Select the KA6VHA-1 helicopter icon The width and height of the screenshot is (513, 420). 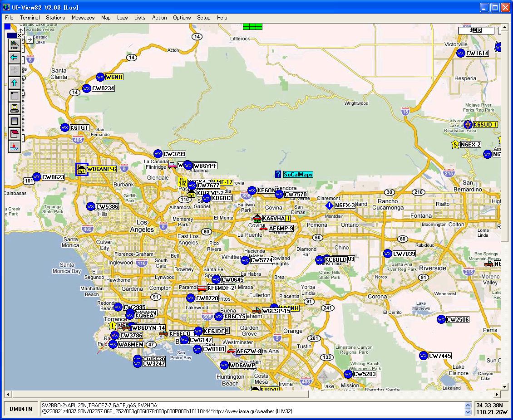(257, 218)
